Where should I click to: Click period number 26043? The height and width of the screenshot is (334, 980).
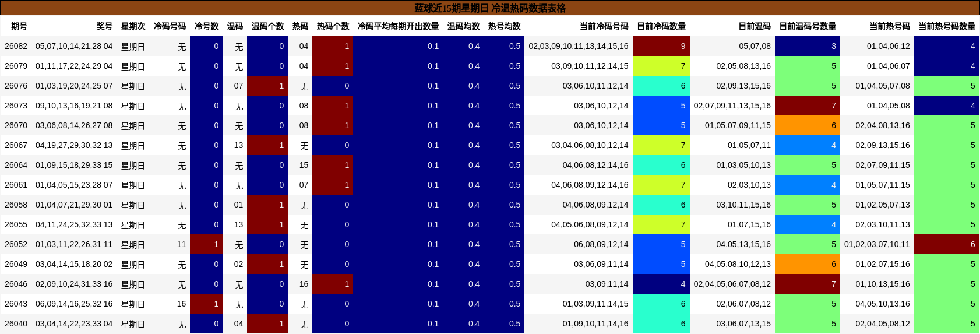[16, 304]
